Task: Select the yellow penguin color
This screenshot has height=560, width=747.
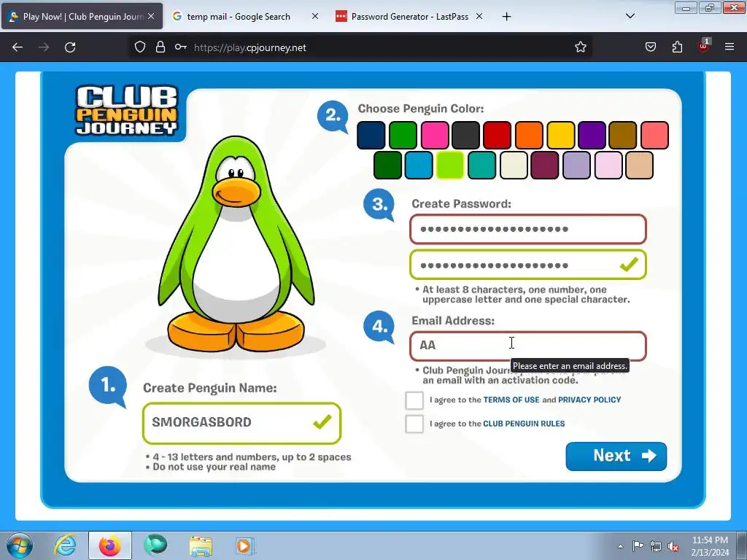Action: click(x=561, y=135)
